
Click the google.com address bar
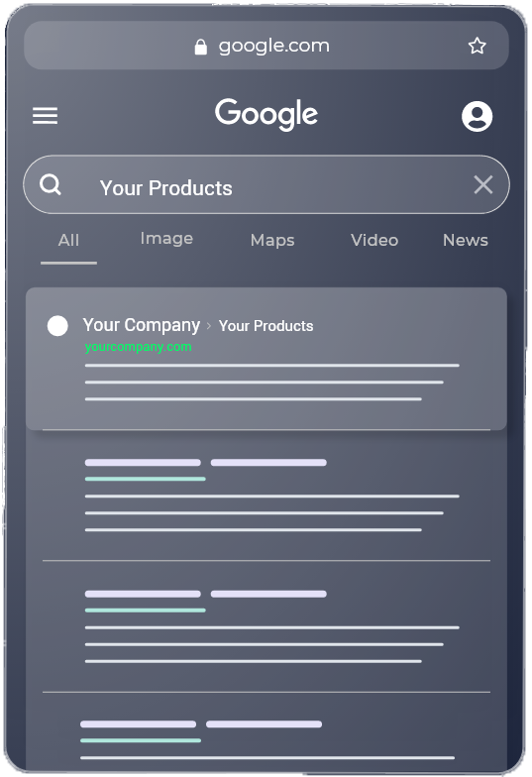[266, 46]
